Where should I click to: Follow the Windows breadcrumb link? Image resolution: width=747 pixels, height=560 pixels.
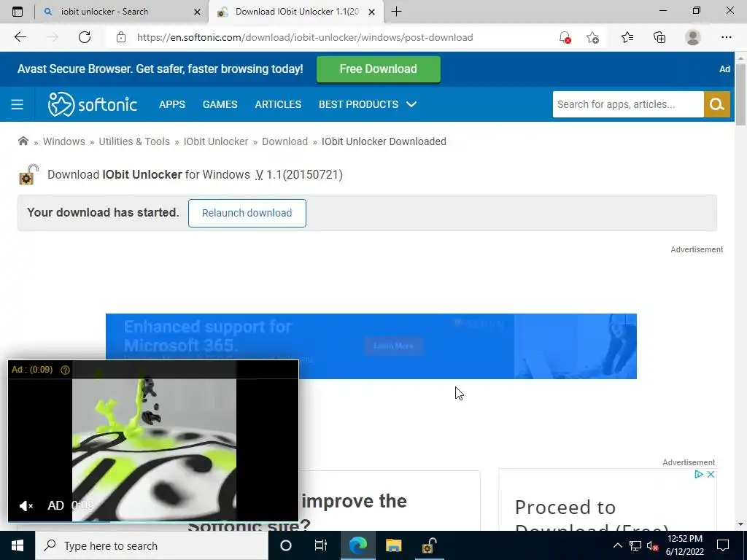point(64,141)
